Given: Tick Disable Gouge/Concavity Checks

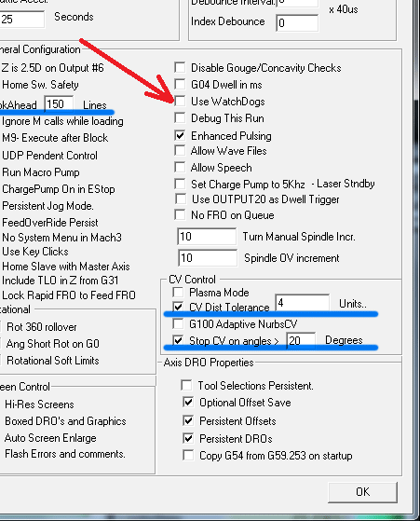Looking at the screenshot, I should pos(180,67).
